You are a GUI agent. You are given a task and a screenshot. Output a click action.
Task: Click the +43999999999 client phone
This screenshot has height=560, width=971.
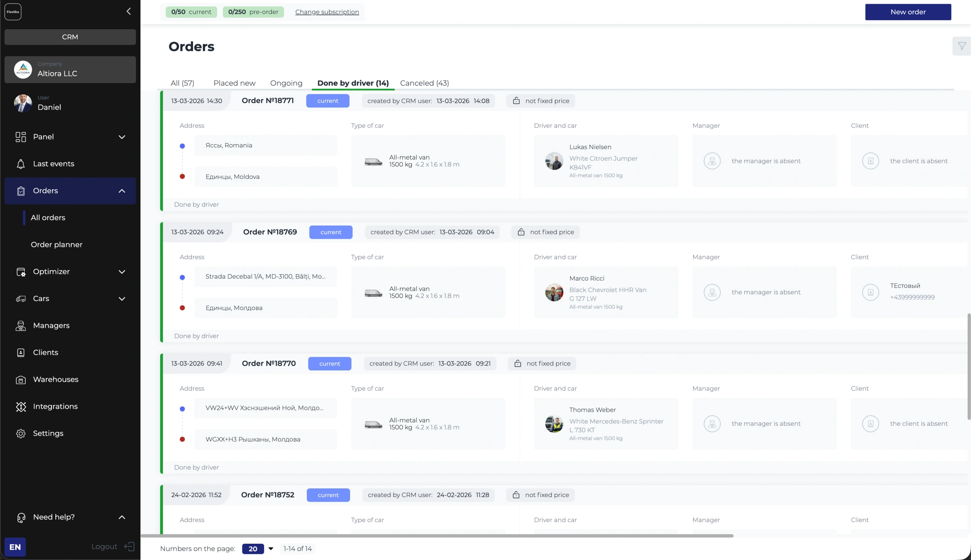[x=912, y=297]
